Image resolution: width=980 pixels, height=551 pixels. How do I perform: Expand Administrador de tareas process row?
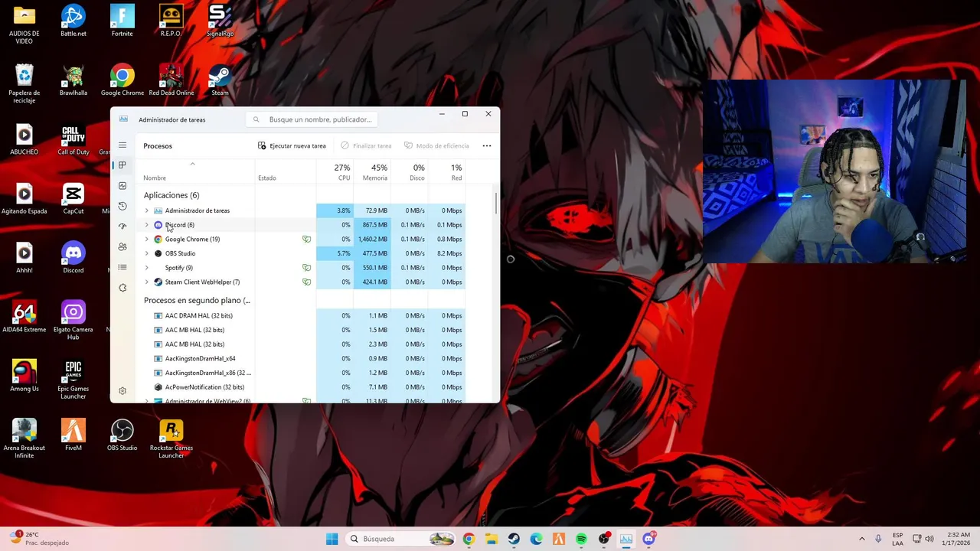coord(147,210)
